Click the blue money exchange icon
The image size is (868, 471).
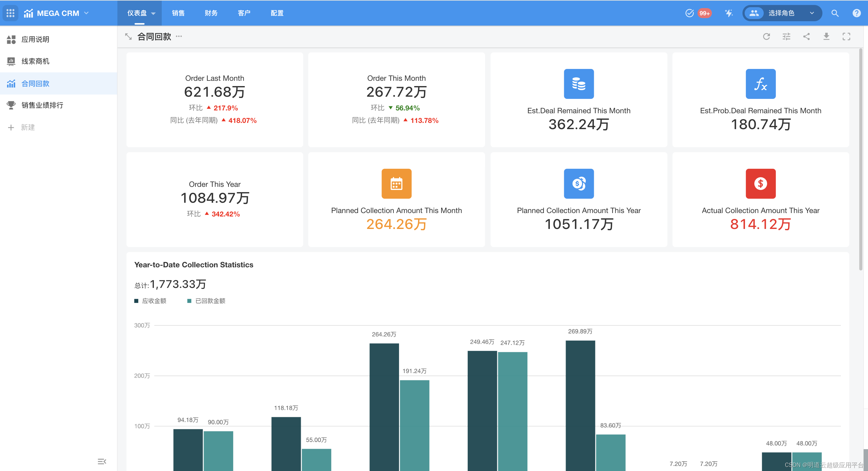pyautogui.click(x=579, y=183)
